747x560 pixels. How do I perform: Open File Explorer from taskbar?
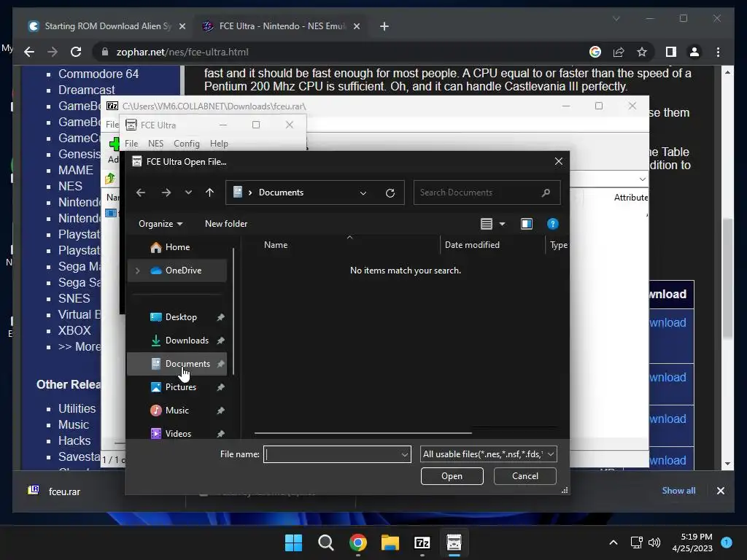click(x=390, y=542)
